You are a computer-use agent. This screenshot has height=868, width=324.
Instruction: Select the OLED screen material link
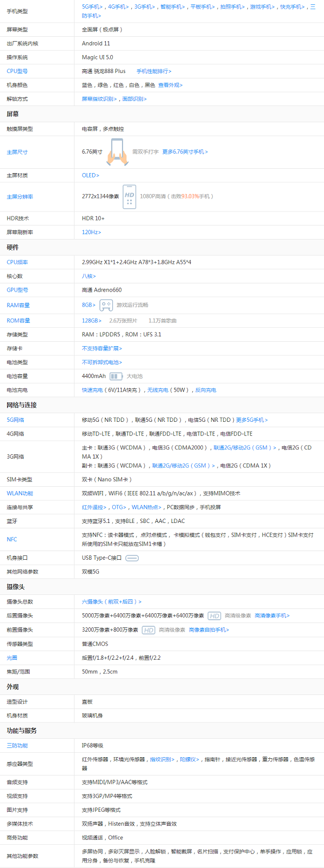90,176
